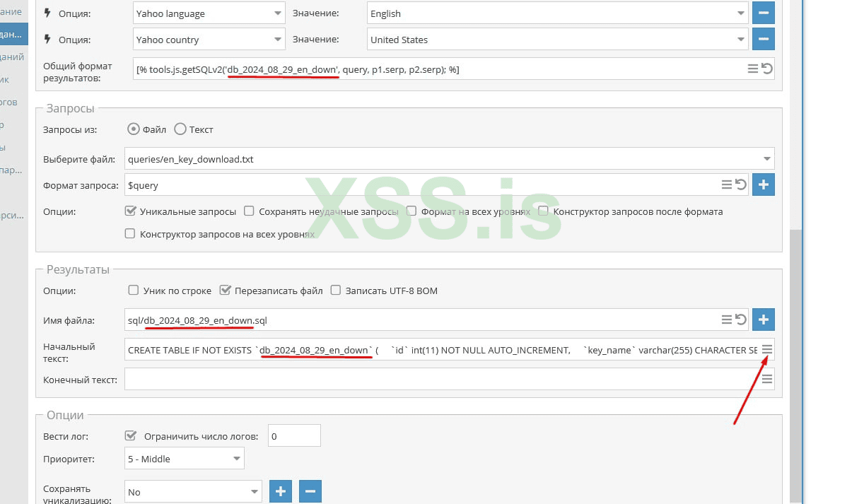Viewport: 864px width, 504px height.
Task: Toggle the Перезаписать файл checkbox
Action: coord(226,290)
